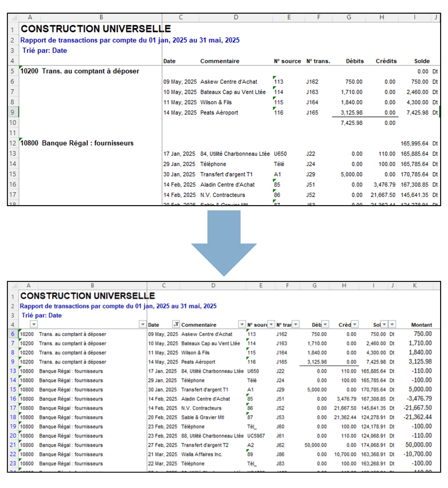
Task: Click Select All corner in the top spreadsheet
Action: click(14, 18)
